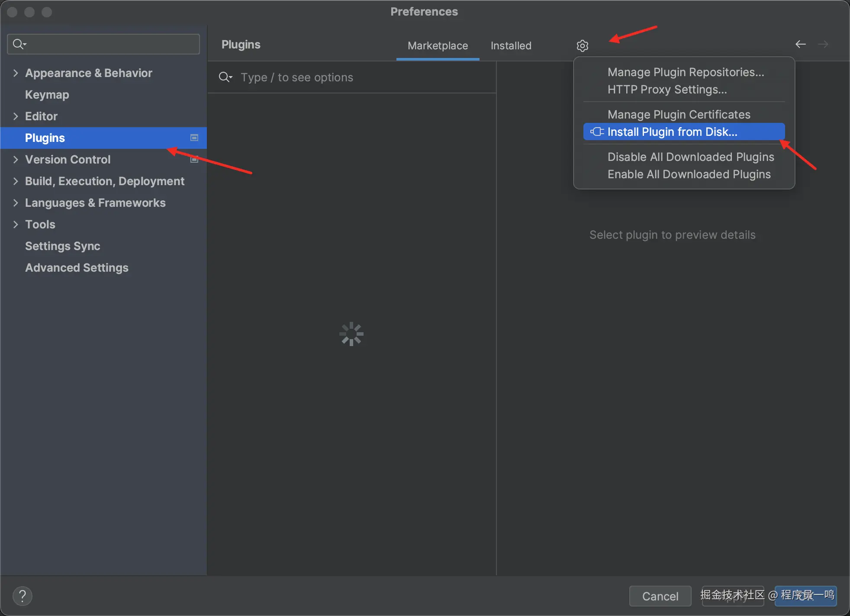Click the plugins gear settings icon

(x=582, y=45)
